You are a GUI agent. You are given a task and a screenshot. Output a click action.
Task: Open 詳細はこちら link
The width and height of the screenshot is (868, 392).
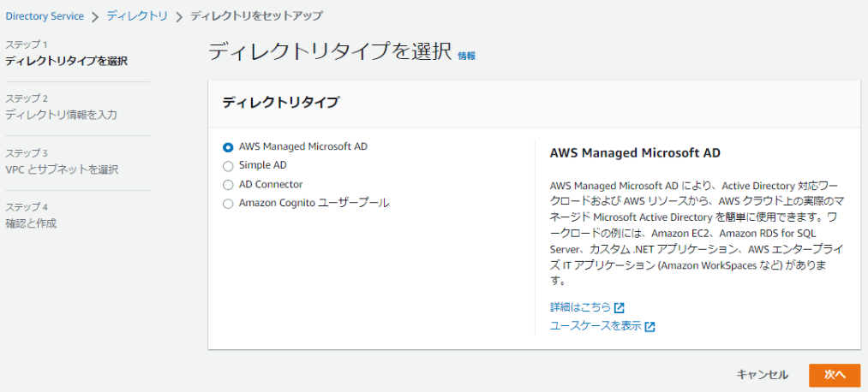580,307
